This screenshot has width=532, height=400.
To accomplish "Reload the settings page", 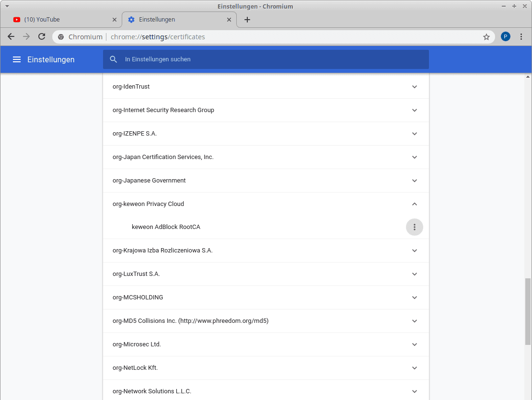I will pos(42,36).
